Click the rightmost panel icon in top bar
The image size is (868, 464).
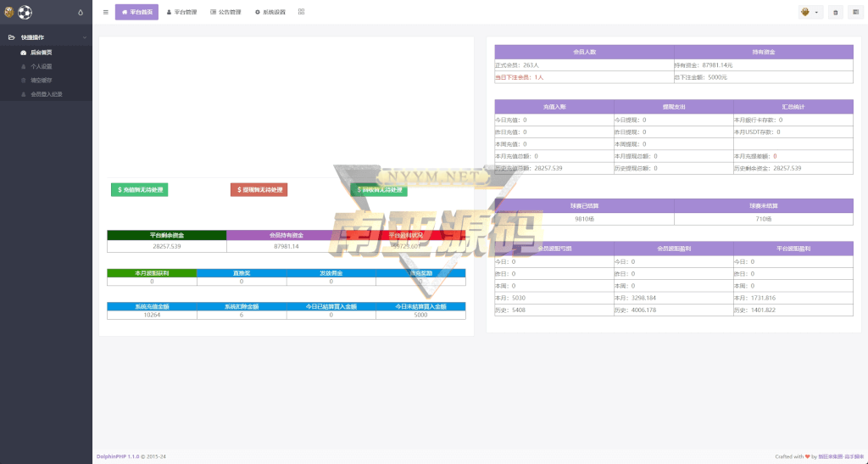[855, 13]
